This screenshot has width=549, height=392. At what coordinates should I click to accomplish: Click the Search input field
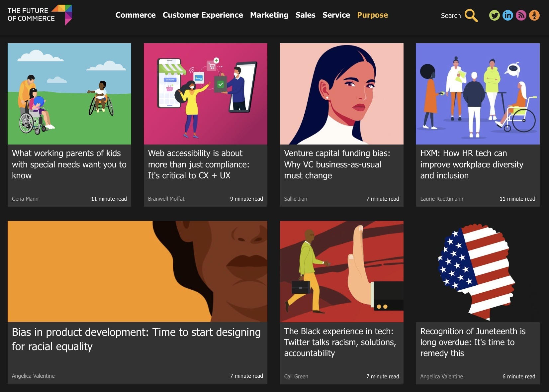(x=451, y=15)
